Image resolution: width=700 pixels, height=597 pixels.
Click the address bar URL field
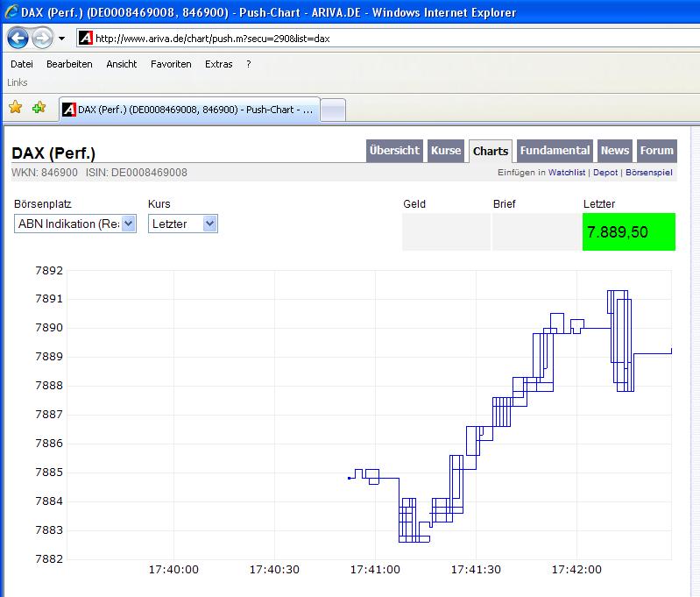pos(388,38)
